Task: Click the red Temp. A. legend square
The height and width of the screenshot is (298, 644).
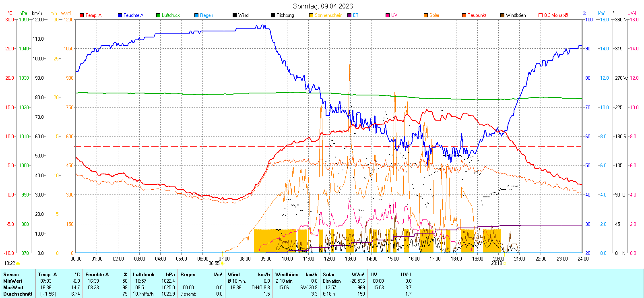Action: click(x=82, y=15)
